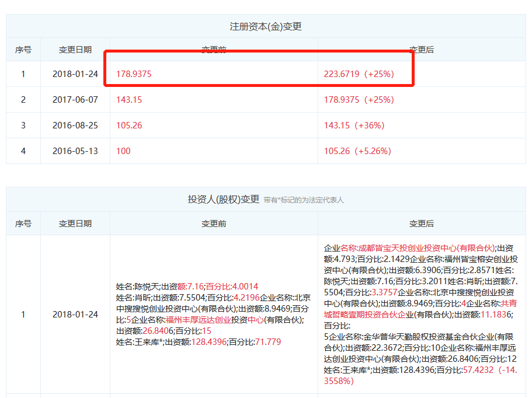Click the 变更日期 header in investor change table
The width and height of the screenshot is (532, 398).
coord(75,224)
